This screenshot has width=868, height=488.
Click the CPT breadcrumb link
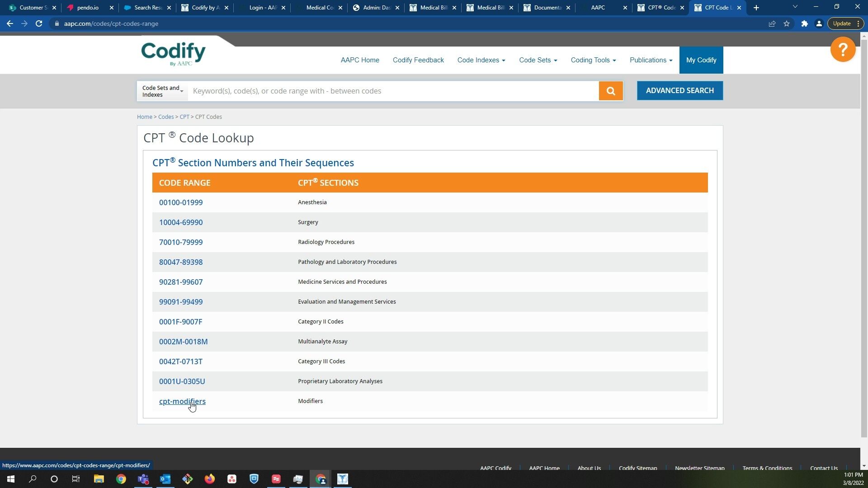coord(184,117)
